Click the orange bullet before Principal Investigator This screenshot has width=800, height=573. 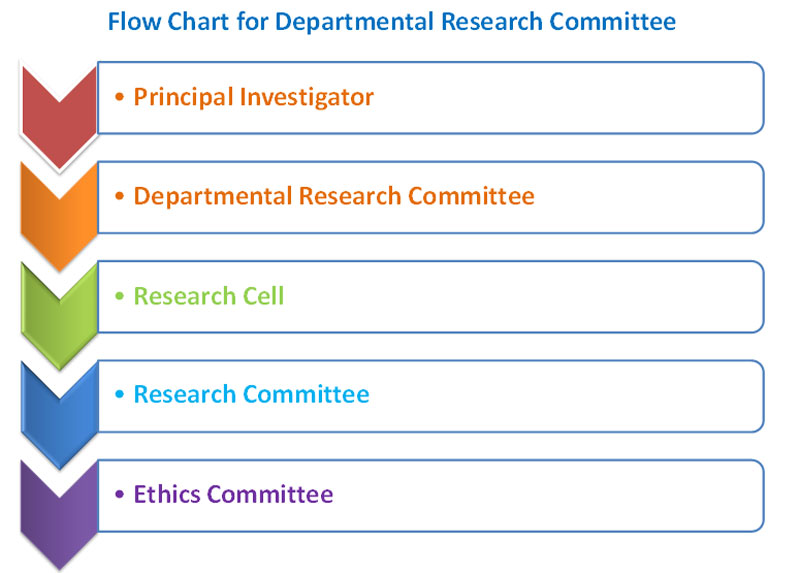coord(120,96)
